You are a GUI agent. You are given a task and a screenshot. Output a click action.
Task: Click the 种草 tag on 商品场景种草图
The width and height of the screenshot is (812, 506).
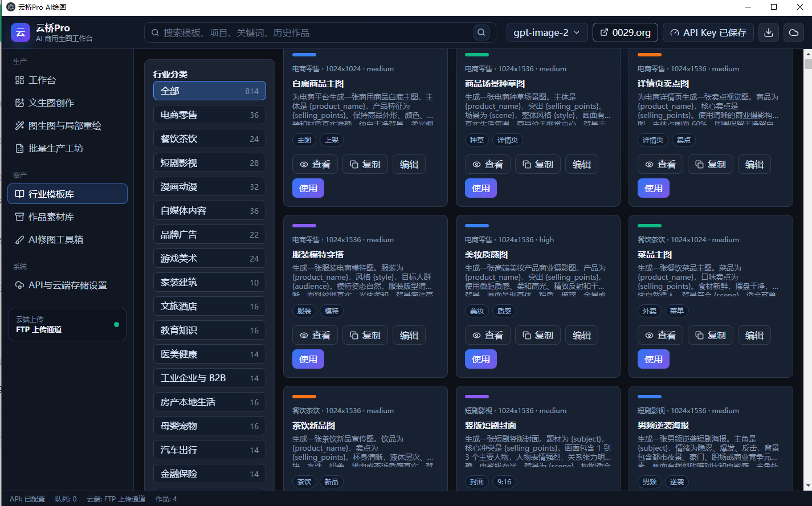477,140
